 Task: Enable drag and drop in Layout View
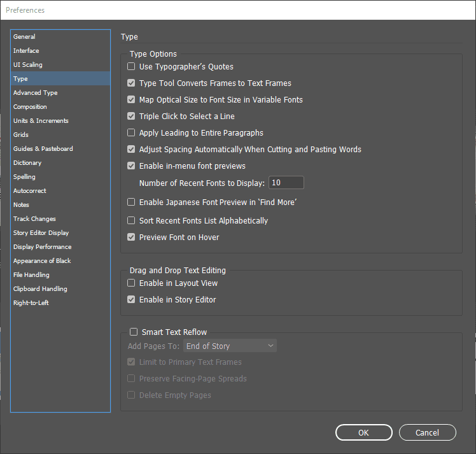point(131,283)
